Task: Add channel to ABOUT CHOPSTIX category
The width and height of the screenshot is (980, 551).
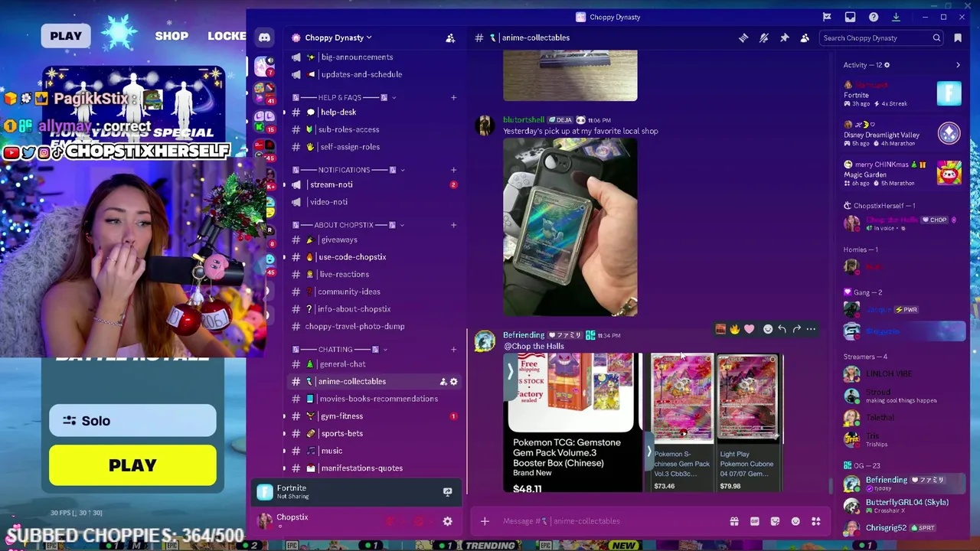Action: tap(453, 225)
